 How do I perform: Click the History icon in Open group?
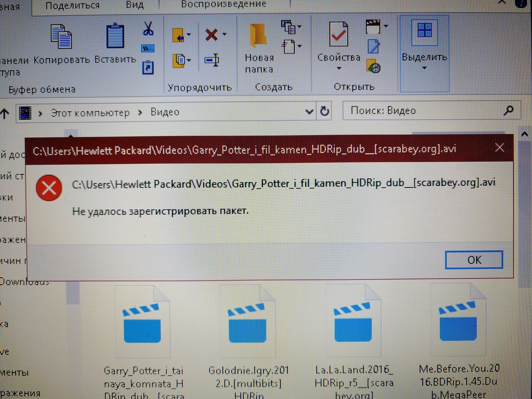pos(373,66)
